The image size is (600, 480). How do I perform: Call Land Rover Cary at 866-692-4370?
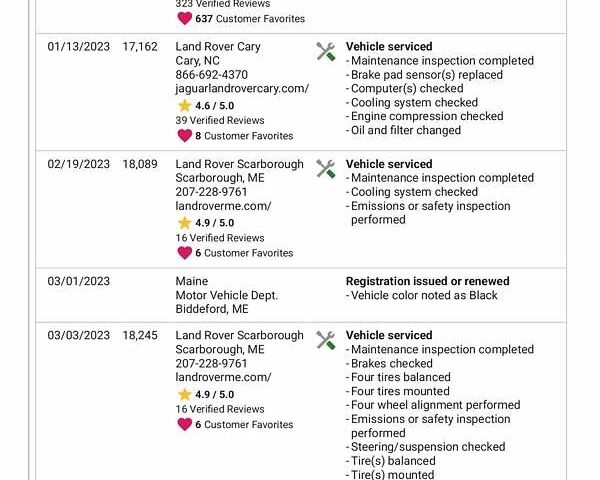[211, 75]
